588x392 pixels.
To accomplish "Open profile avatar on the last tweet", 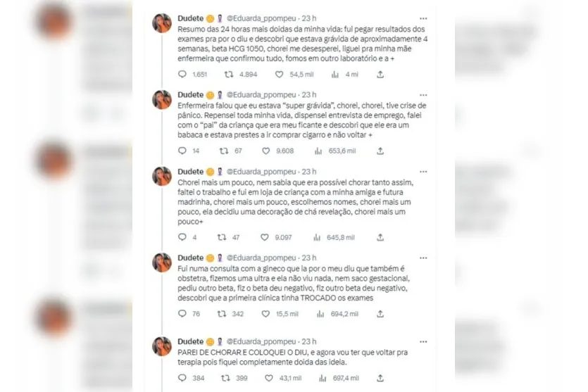I will tap(162, 346).
